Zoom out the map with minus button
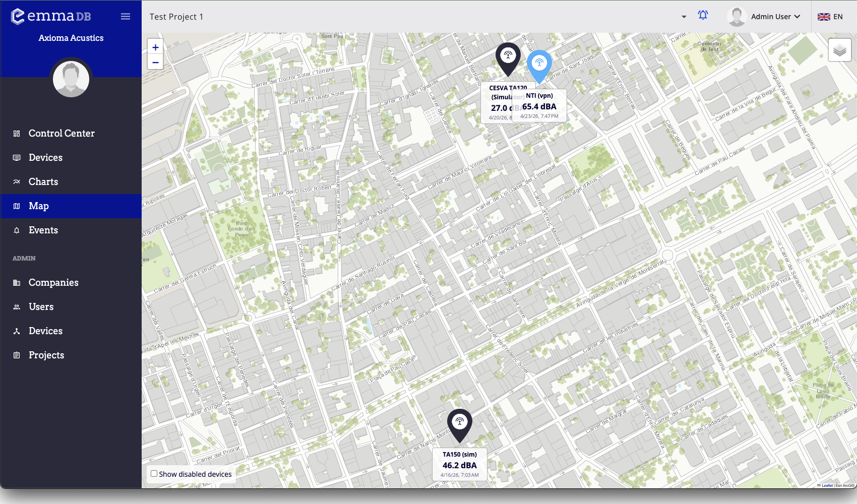Viewport: 857px width, 504px height. [155, 62]
